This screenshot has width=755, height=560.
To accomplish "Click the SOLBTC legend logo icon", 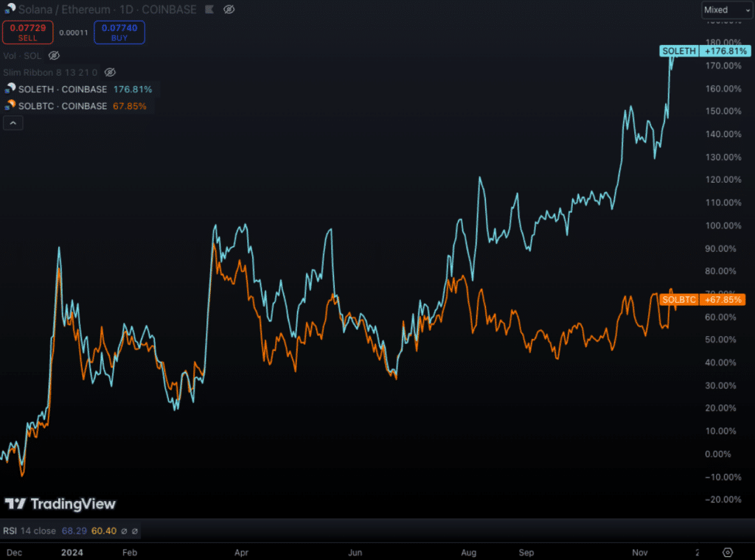I will tap(10, 105).
